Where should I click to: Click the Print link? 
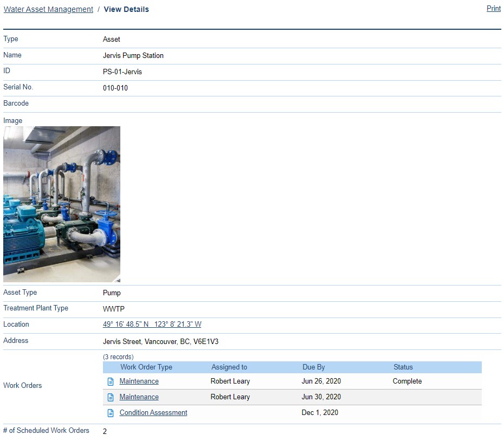493,8
